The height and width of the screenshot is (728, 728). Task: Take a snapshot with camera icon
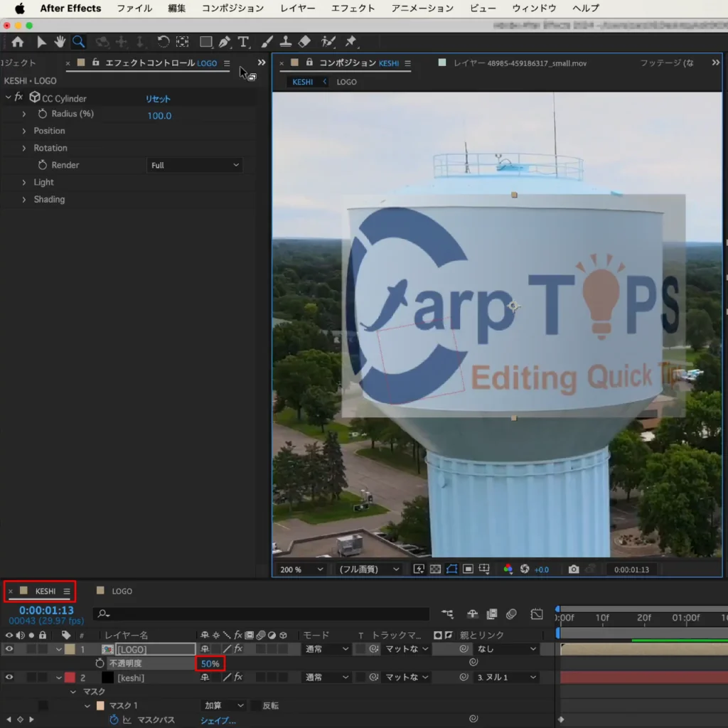(573, 569)
